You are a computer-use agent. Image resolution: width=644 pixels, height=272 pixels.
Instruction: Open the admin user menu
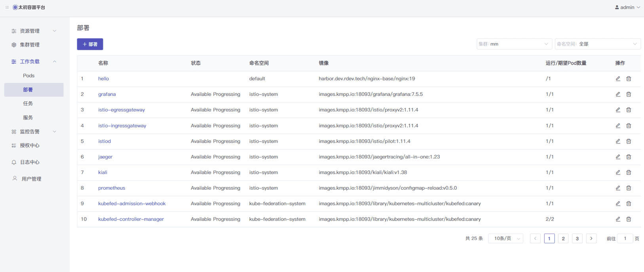coord(627,7)
